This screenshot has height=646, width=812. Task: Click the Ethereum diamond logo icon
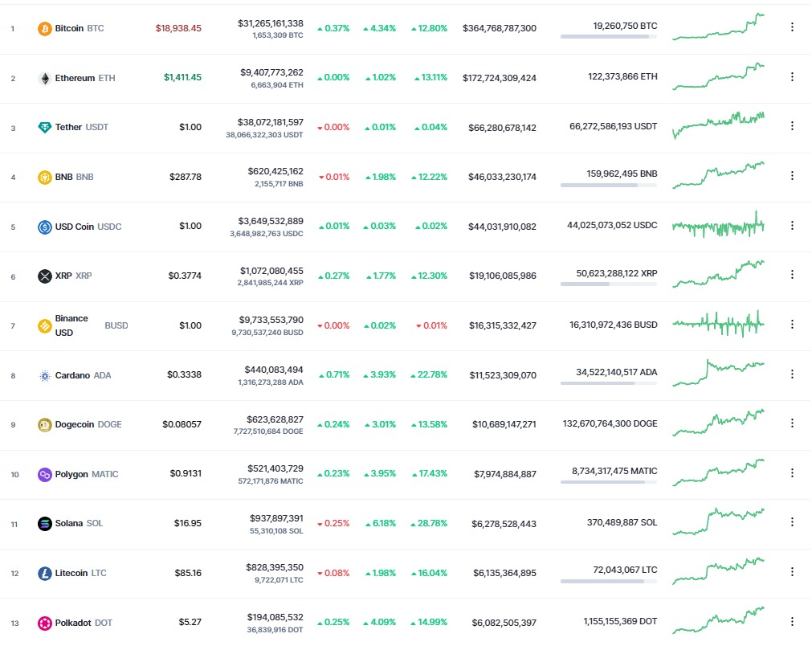point(45,78)
